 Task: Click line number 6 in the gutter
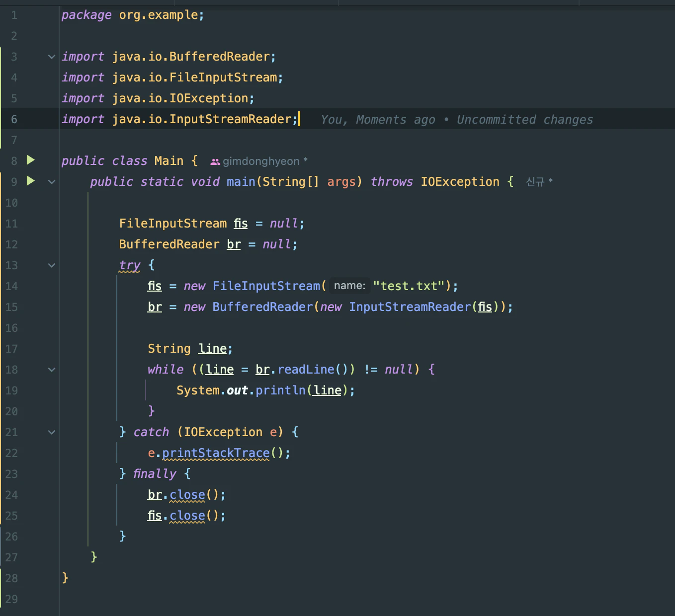(x=14, y=119)
